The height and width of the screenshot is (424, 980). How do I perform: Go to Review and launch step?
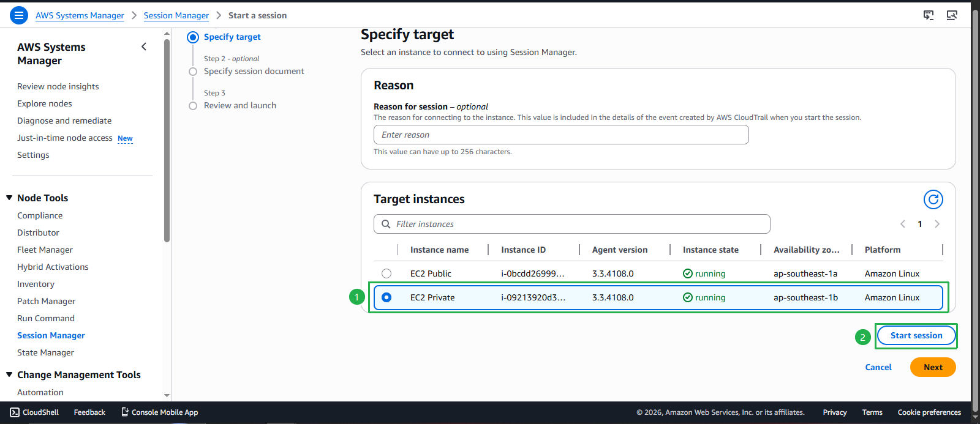pyautogui.click(x=240, y=105)
